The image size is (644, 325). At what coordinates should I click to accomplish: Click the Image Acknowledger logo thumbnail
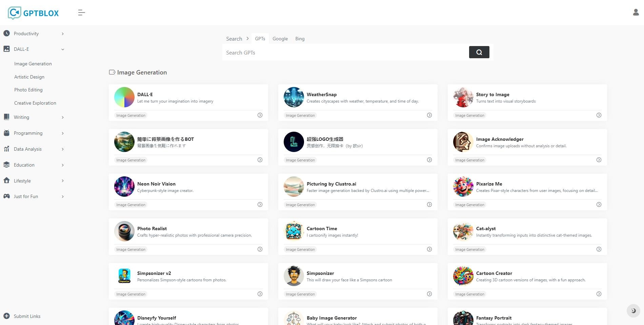(463, 142)
